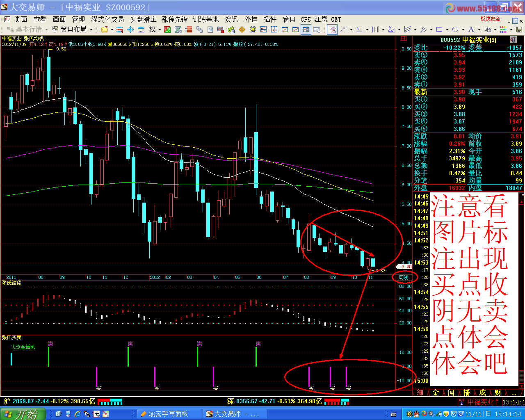
Task: Click the grey crossed-out indicator icon
Action: tap(178, 30)
